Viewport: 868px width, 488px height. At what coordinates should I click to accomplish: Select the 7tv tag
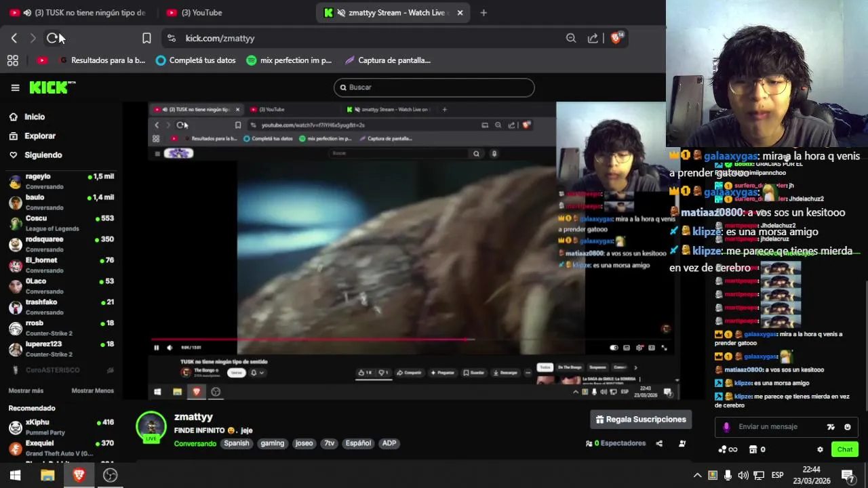330,443
